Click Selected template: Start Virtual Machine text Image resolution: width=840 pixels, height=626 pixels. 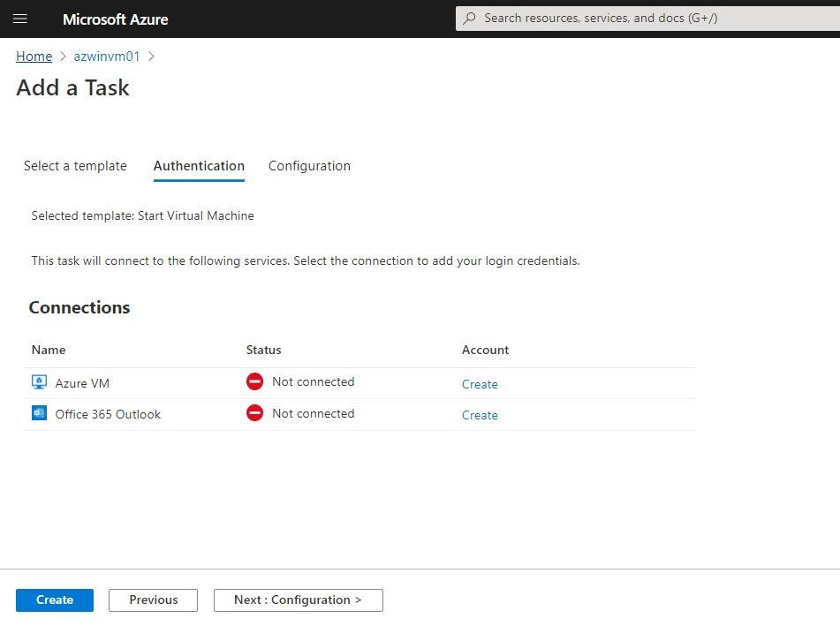[x=142, y=215]
